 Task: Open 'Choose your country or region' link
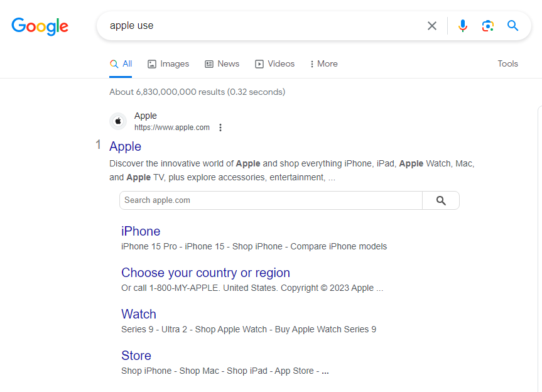[205, 273]
